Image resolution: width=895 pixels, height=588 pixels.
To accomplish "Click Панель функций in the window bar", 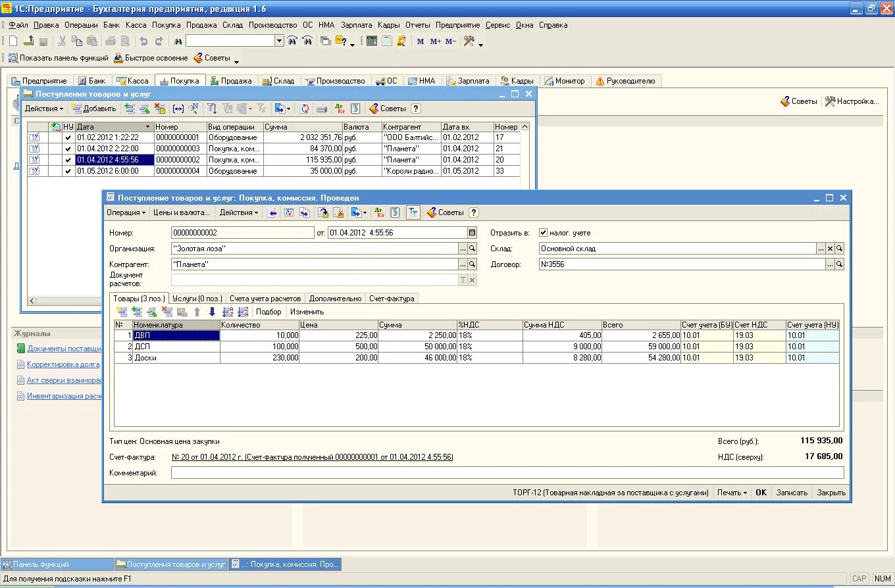I will pos(57,564).
